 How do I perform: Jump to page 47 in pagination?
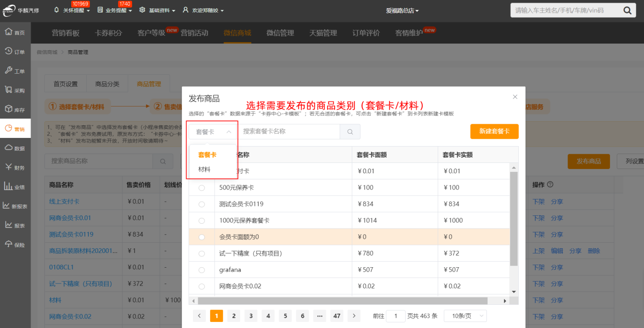click(x=337, y=316)
